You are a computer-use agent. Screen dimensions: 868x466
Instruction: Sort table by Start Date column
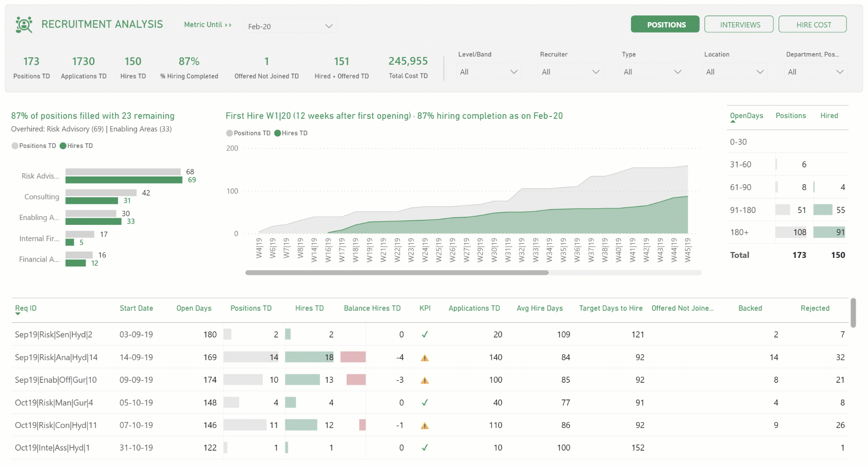[136, 308]
